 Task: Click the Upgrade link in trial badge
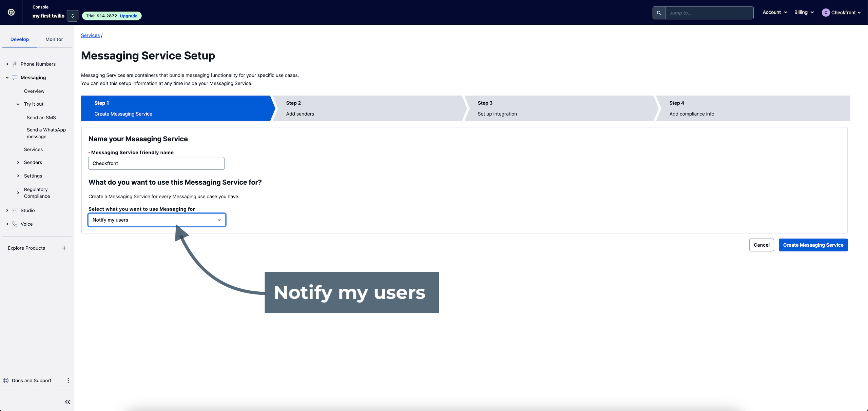click(129, 16)
